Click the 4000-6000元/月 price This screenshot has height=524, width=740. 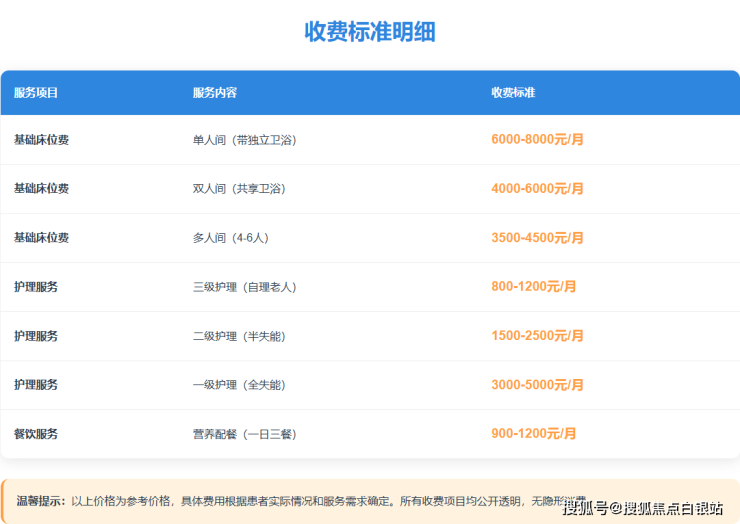[537, 189]
